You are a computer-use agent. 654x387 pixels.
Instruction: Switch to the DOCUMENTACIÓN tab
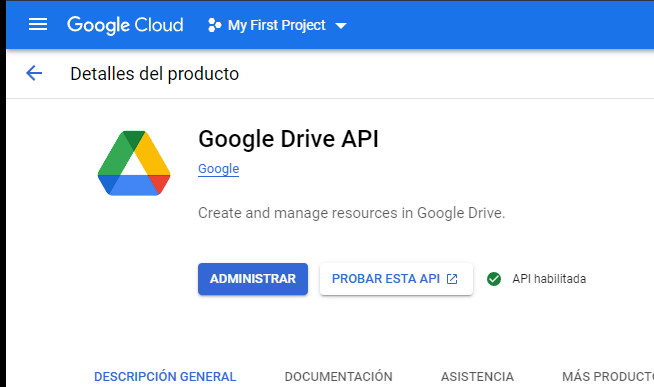pos(338,377)
